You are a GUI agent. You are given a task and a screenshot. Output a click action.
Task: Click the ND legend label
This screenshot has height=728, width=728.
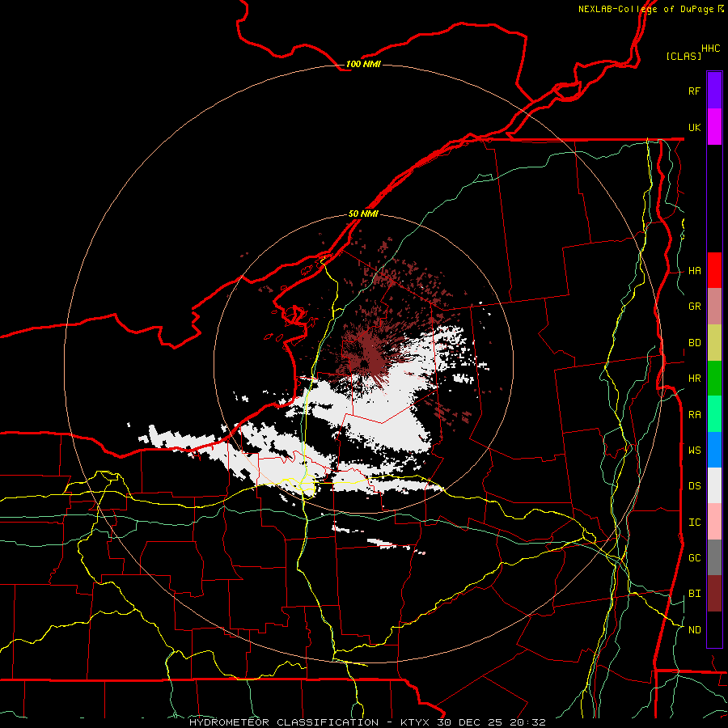point(694,629)
